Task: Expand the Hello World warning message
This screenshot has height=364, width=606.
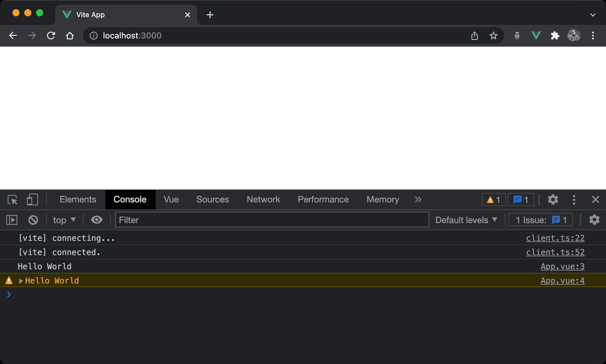Action: point(21,281)
